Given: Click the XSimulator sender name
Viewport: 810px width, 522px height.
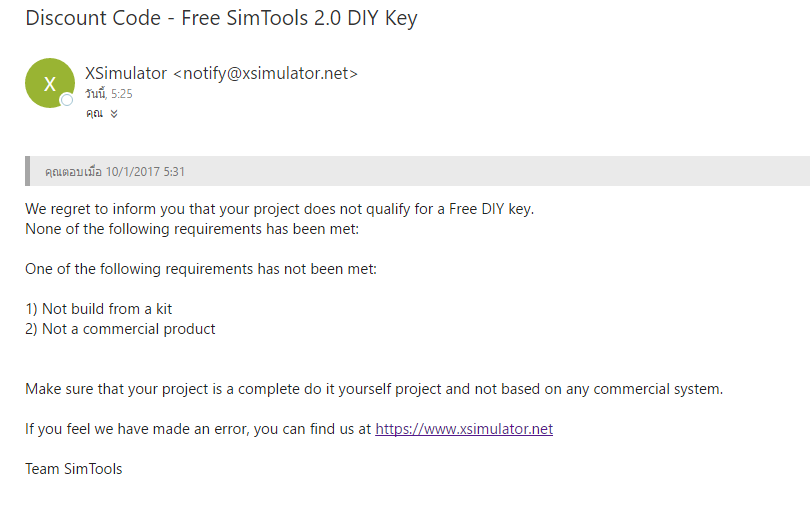Looking at the screenshot, I should click(127, 73).
